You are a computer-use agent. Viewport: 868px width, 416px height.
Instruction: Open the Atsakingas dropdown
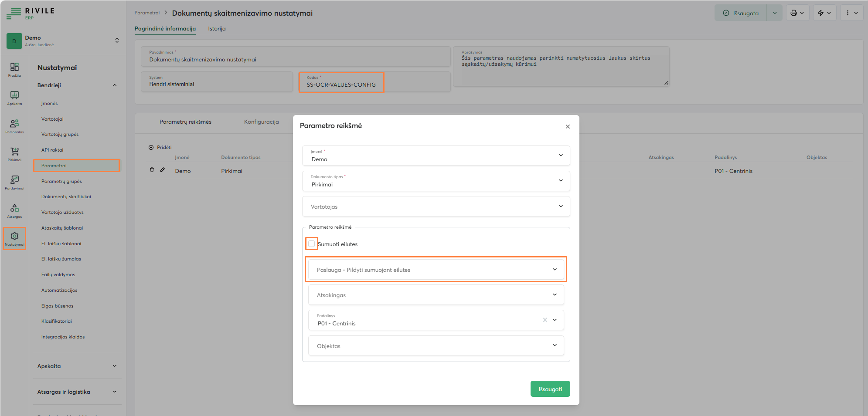coord(436,295)
